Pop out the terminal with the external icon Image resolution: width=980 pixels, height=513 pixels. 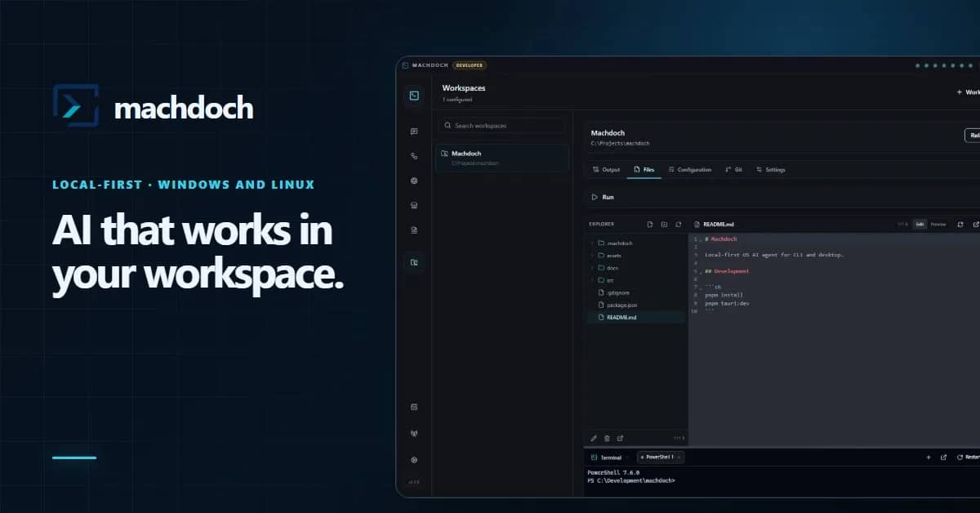point(943,457)
